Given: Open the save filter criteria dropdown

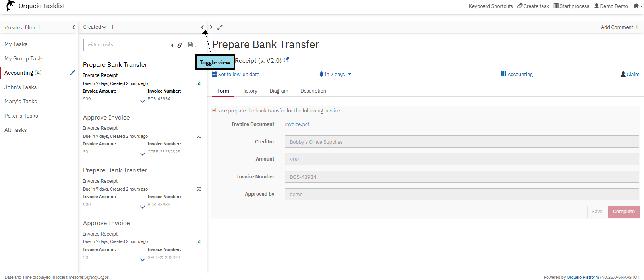Looking at the screenshot, I should [x=192, y=45].
